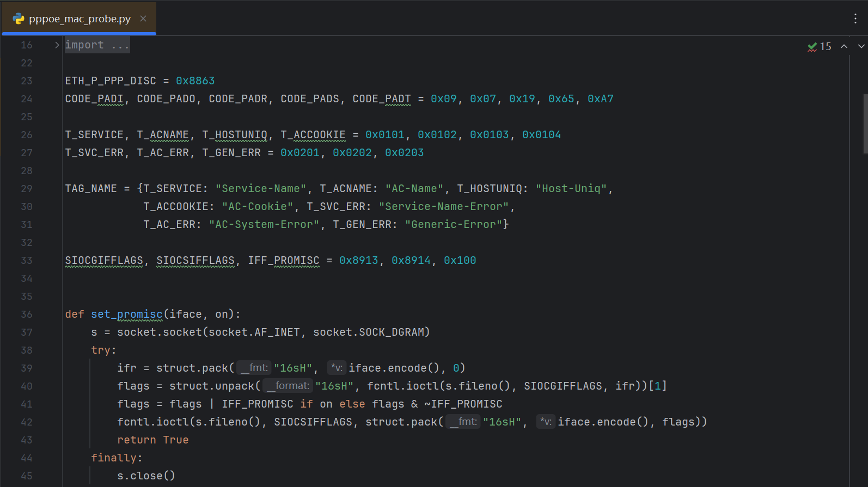Click the CODE_PADI identifier
Viewport: 868px width, 487px height.
(x=94, y=99)
